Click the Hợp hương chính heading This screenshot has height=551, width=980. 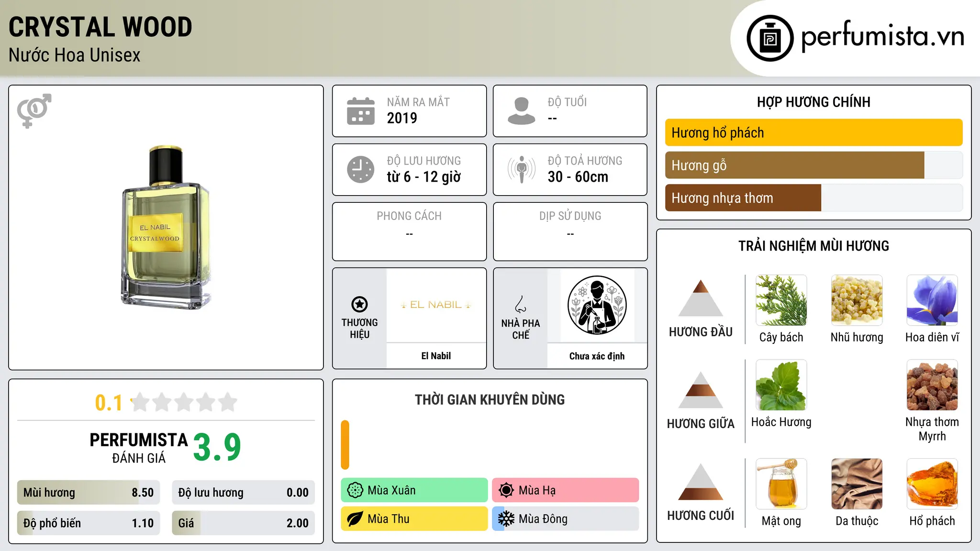[x=813, y=102]
